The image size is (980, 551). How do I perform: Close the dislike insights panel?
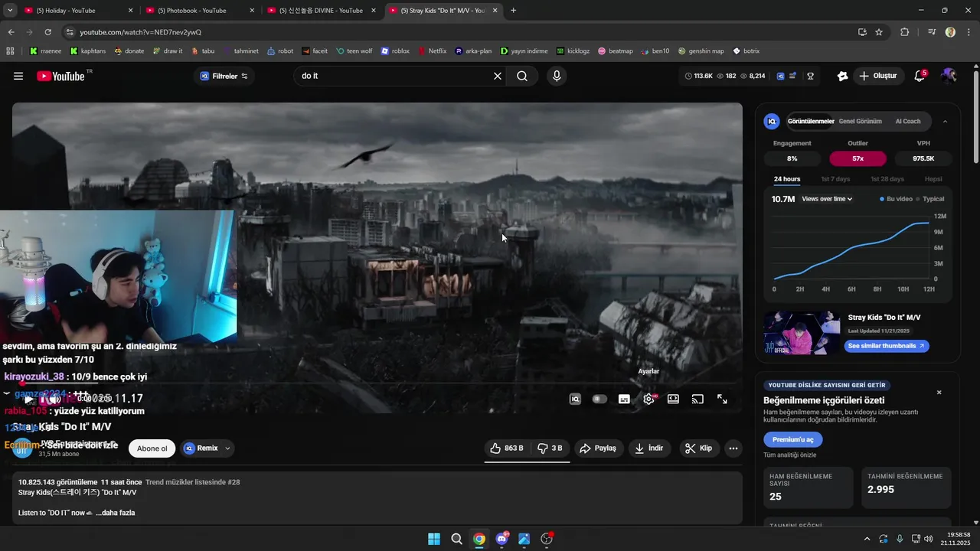(939, 393)
